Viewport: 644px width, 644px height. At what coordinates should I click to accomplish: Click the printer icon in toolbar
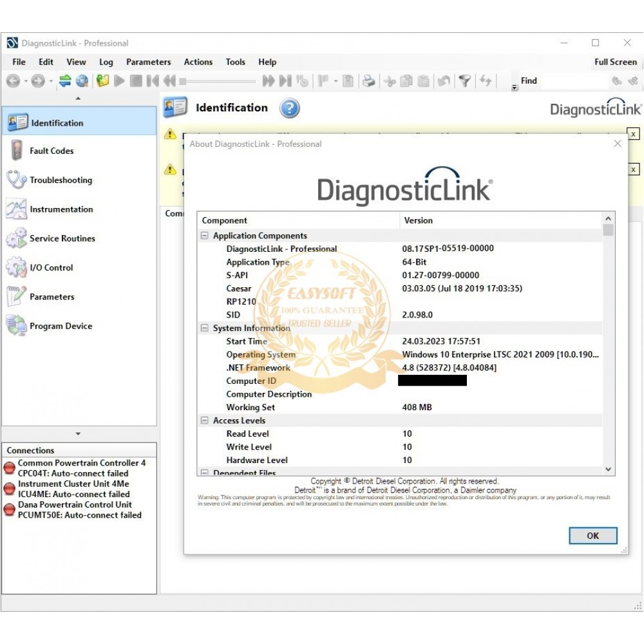[x=368, y=81]
